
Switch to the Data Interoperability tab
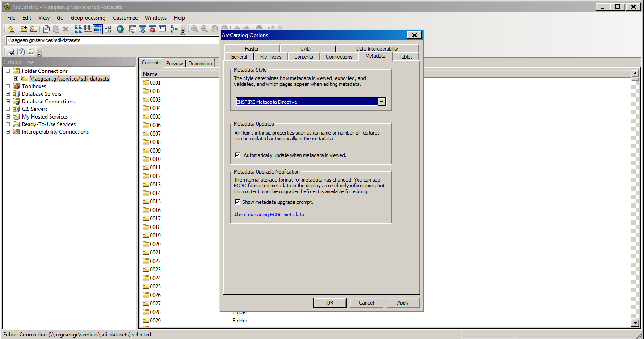(377, 49)
